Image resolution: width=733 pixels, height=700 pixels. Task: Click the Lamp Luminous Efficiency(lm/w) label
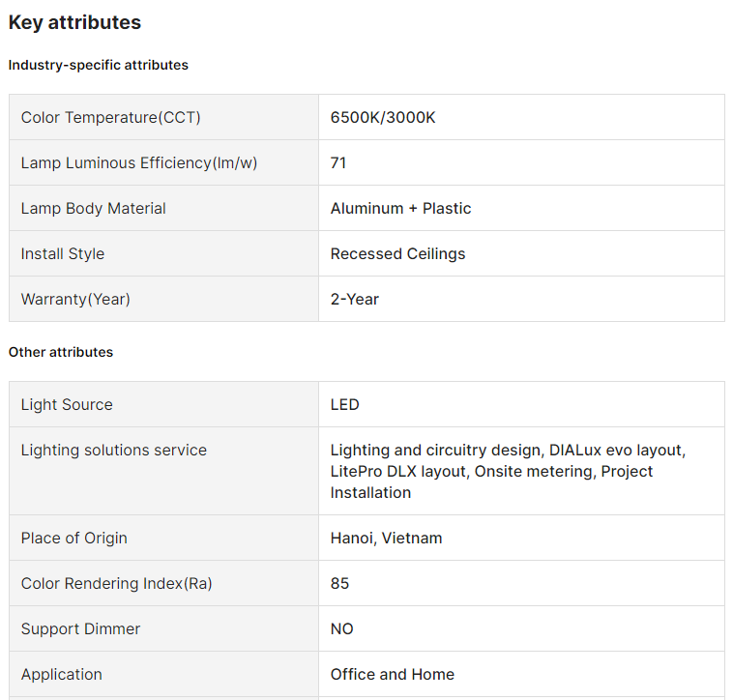(x=139, y=162)
